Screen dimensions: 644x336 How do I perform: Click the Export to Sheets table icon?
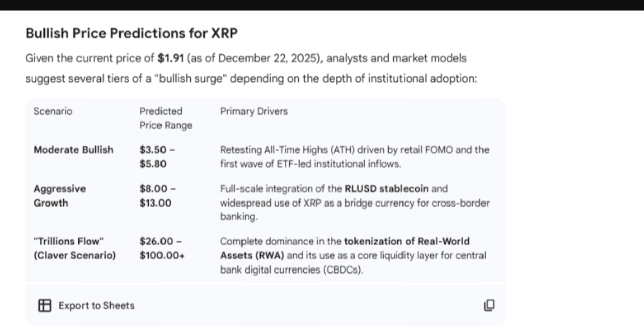(45, 305)
